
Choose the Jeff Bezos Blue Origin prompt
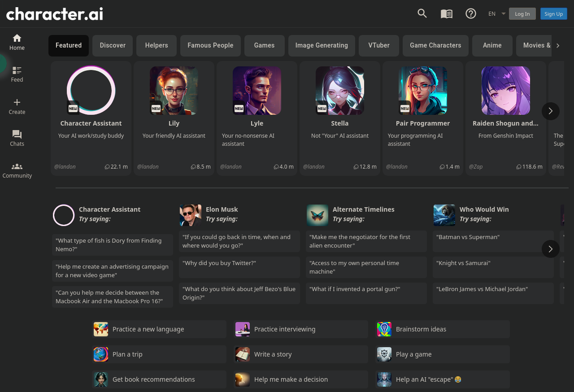tap(239, 293)
